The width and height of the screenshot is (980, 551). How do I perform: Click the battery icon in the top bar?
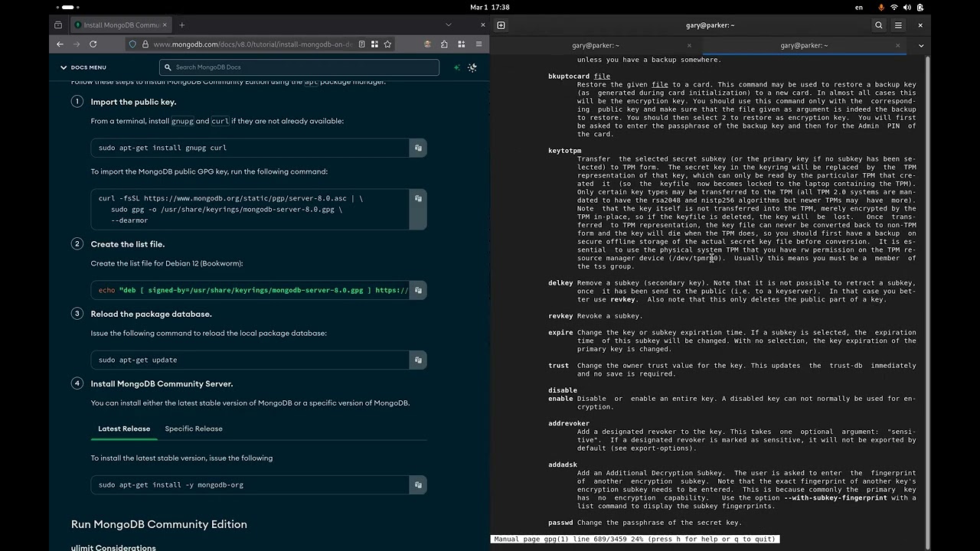coord(920,7)
